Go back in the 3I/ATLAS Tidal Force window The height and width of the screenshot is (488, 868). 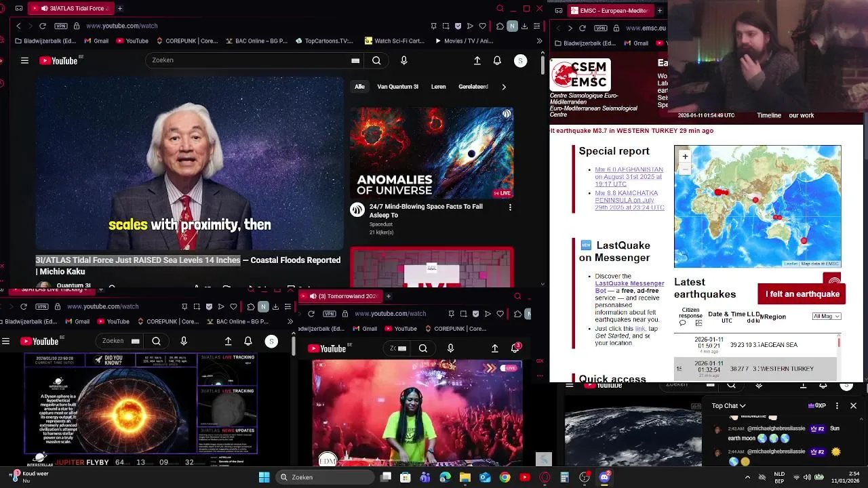tap(18, 26)
